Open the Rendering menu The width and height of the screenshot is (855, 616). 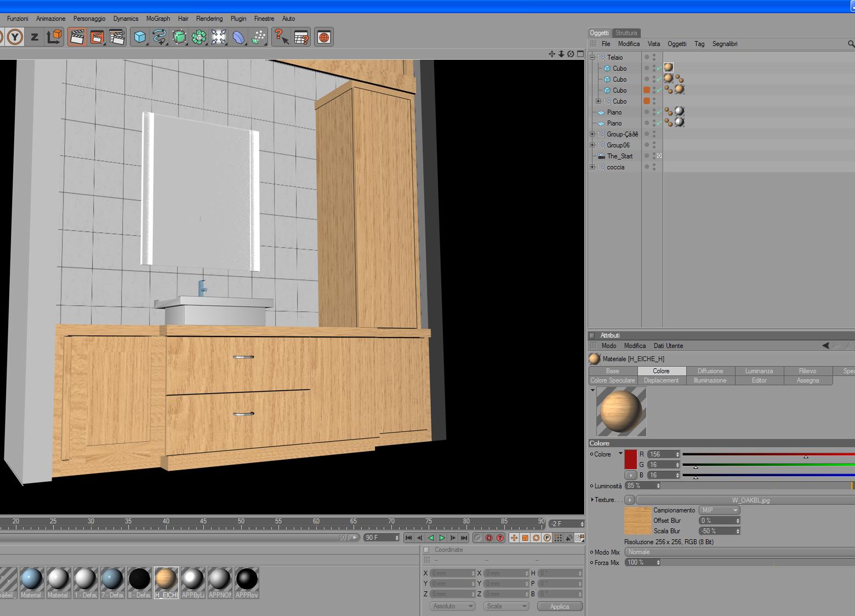click(x=209, y=19)
